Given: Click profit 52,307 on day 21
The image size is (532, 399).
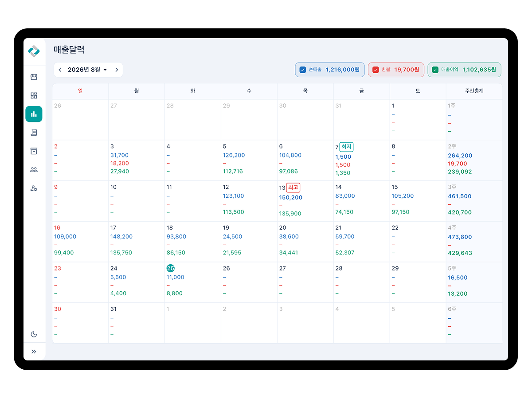Looking at the screenshot, I should (345, 253).
